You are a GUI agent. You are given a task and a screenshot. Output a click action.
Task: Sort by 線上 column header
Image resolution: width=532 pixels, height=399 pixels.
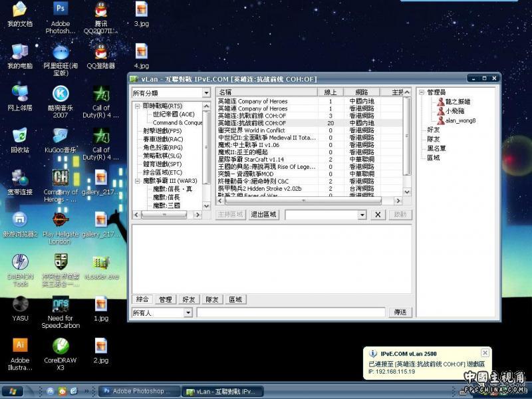click(331, 92)
